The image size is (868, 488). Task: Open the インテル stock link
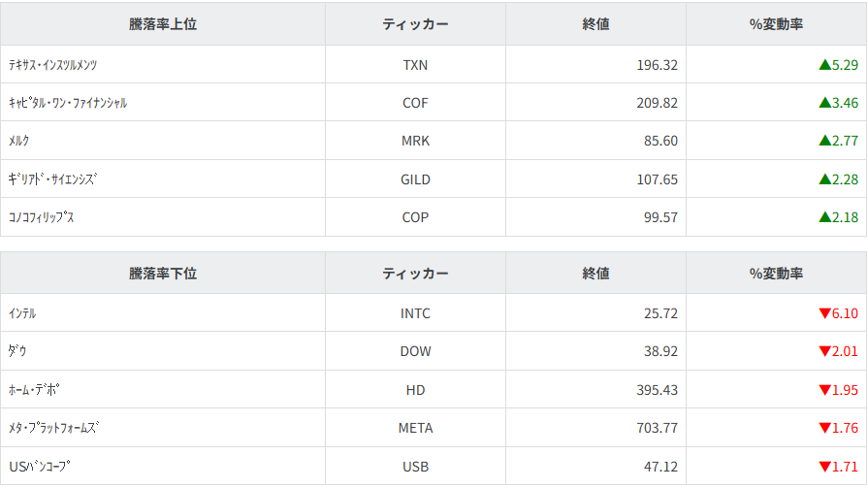22,313
